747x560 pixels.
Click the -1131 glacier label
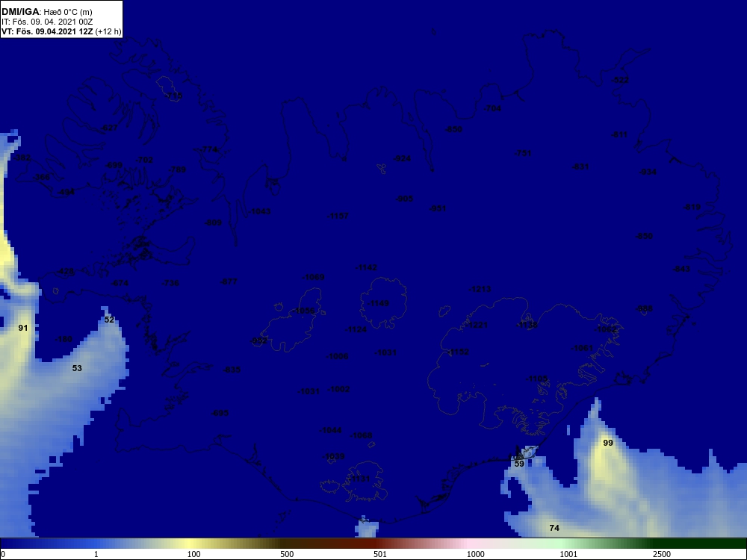pyautogui.click(x=359, y=479)
